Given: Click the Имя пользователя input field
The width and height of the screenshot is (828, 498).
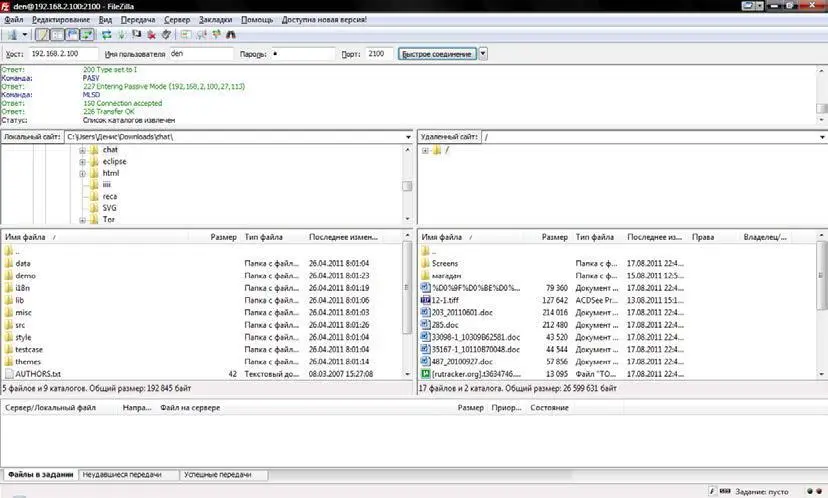Looking at the screenshot, I should coord(201,54).
